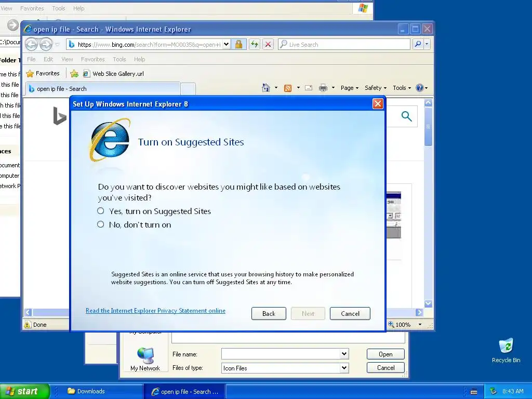Click in the Live Search box
532x399 pixels.
coord(344,45)
